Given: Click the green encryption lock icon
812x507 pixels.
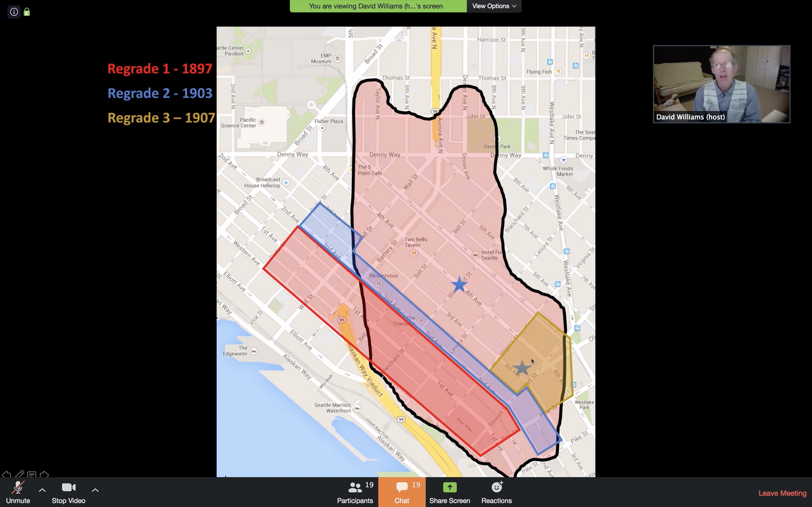Looking at the screenshot, I should pos(27,12).
